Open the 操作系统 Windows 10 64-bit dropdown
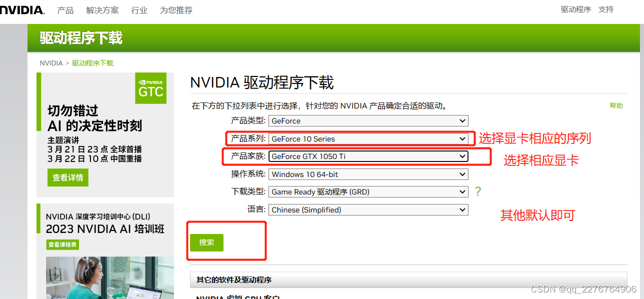Viewport: 644px width, 299px height. 368,174
